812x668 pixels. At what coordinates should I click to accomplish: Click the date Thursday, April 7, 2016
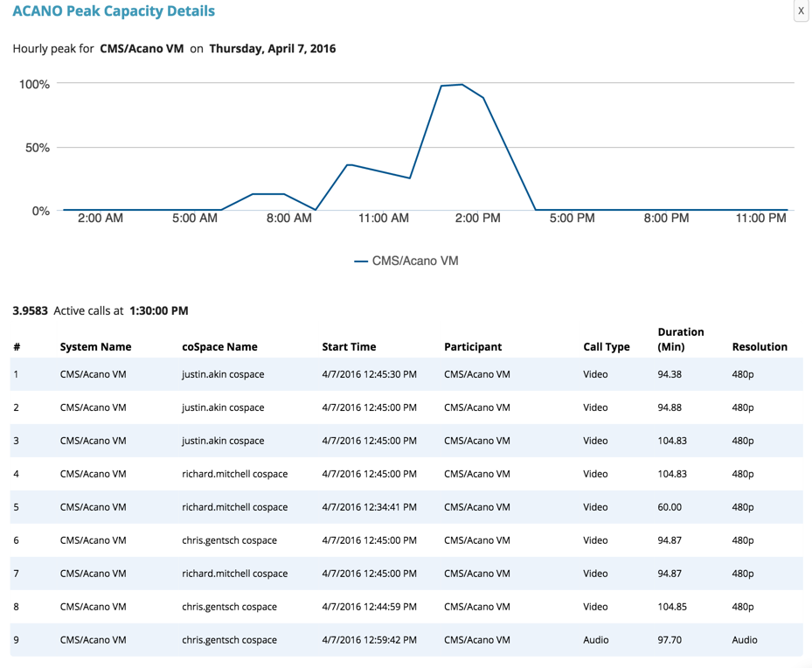coord(273,49)
